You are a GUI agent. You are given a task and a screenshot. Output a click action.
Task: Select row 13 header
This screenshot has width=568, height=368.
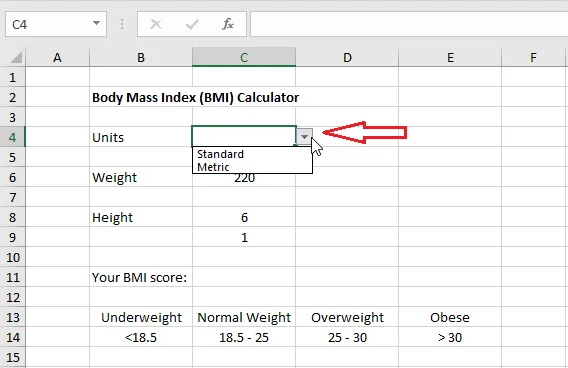pyautogui.click(x=13, y=317)
